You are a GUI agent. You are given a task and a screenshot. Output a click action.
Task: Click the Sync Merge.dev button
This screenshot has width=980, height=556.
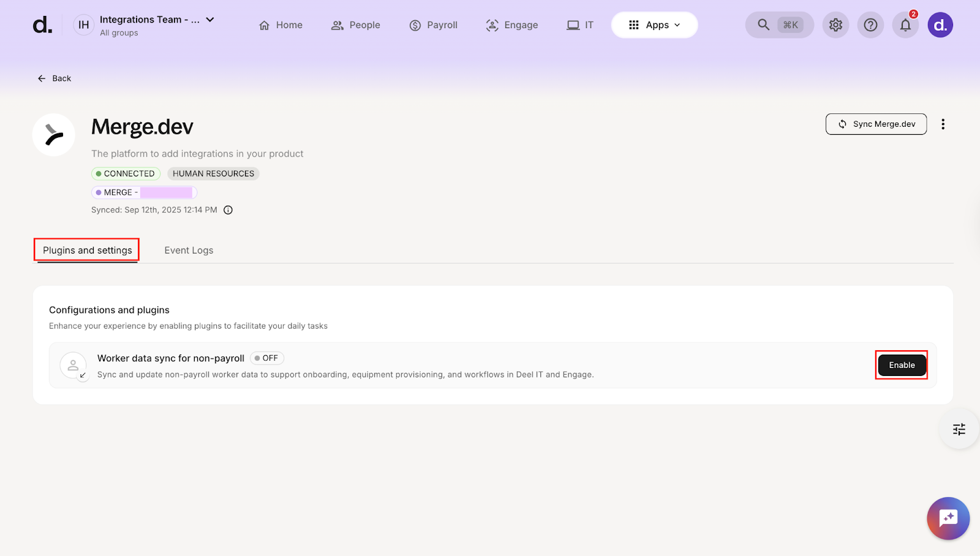pos(876,124)
